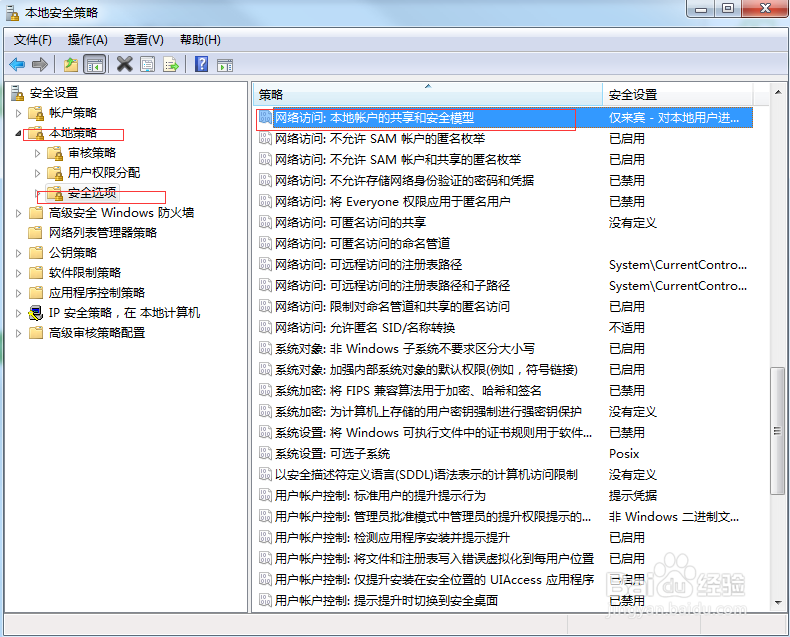Screen dimensions: 790x637
Task: Click the 高级安全 Windows 防火墙 folder icon
Action: [x=36, y=213]
